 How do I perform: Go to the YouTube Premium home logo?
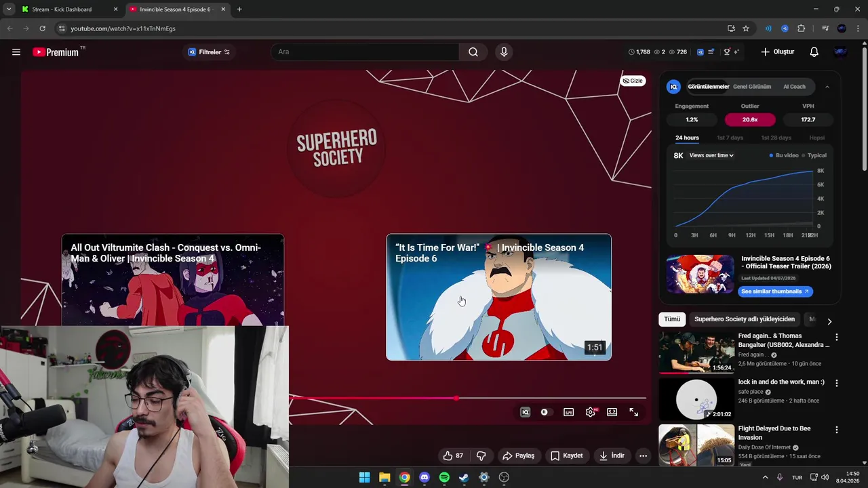tap(56, 52)
